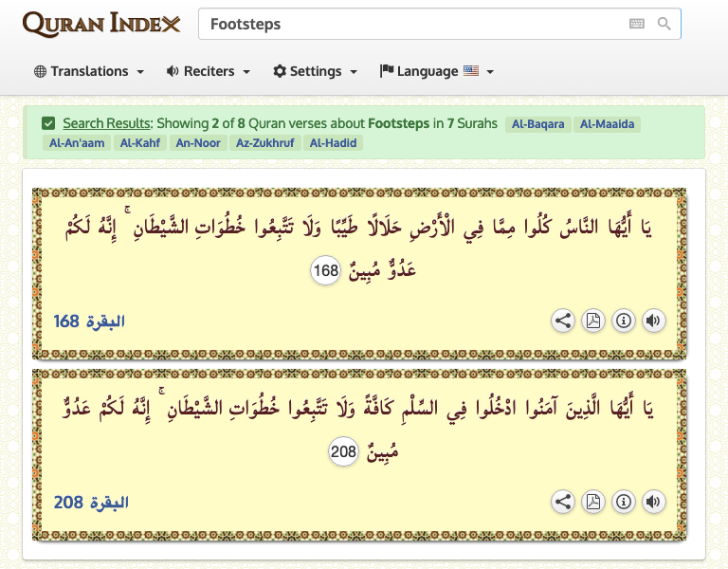Screen dimensions: 728x569
Task: Click the Settings caret arrow
Action: 354,72
